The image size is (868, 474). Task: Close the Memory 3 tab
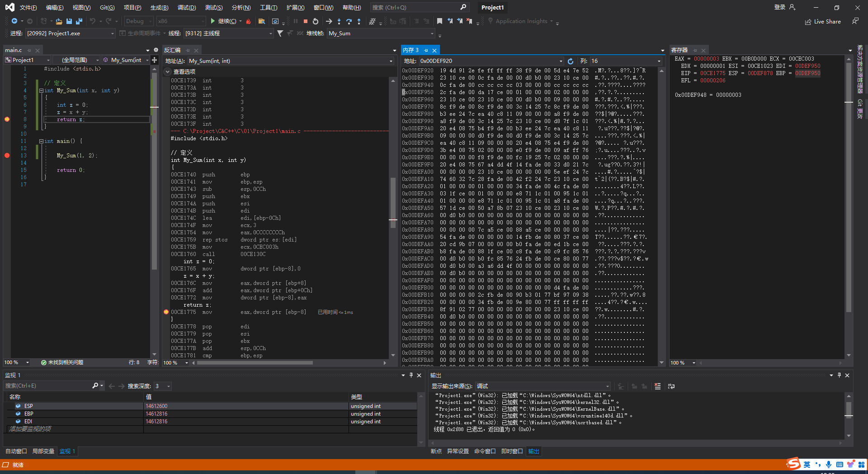(x=434, y=50)
